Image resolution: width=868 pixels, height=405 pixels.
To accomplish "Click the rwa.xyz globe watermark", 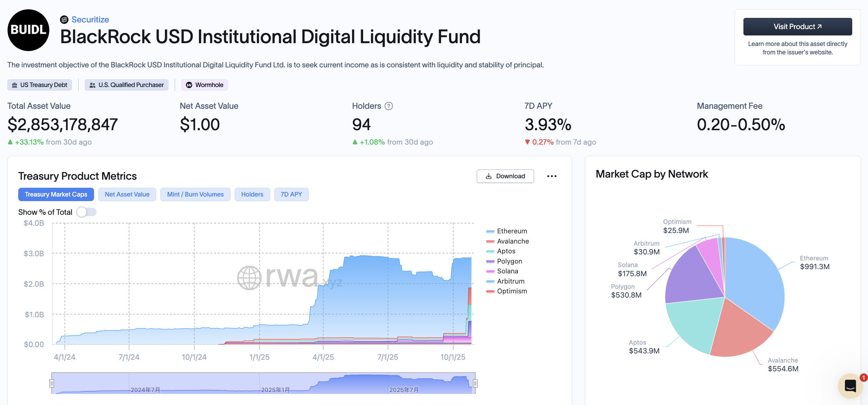I will 249,278.
